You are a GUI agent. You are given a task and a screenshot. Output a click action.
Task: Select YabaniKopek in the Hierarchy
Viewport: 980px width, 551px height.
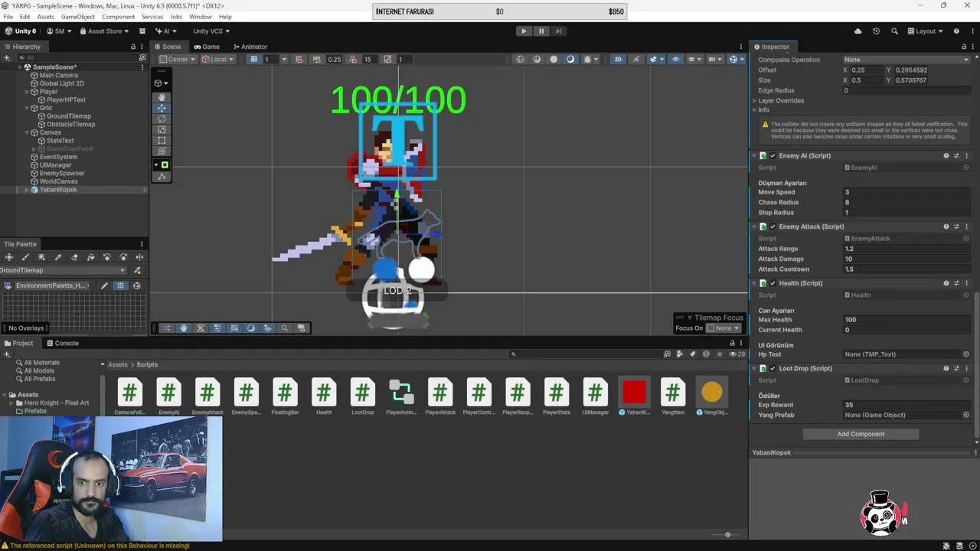tap(58, 190)
